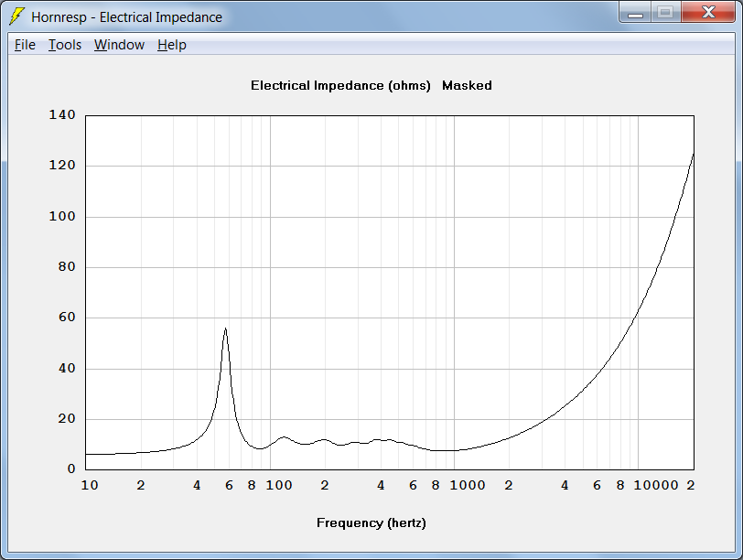Click the Hornresp lightning bolt title icon
The height and width of the screenshot is (560, 743).
point(17,16)
